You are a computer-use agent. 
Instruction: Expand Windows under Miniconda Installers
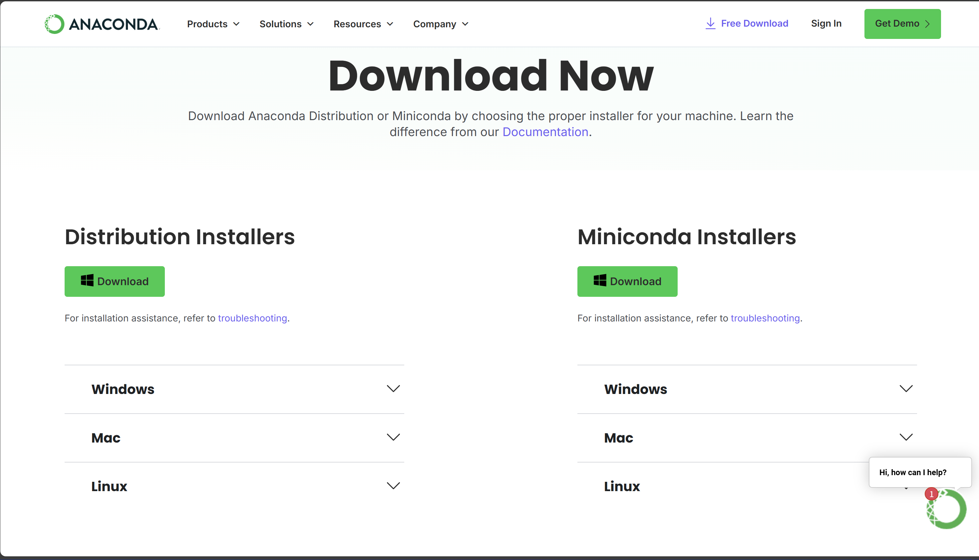tap(747, 389)
